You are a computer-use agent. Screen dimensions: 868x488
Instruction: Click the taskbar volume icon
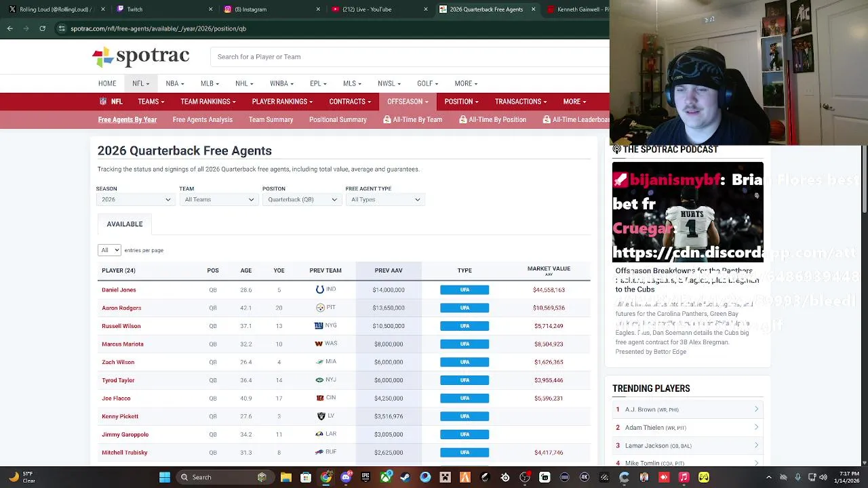tap(823, 477)
